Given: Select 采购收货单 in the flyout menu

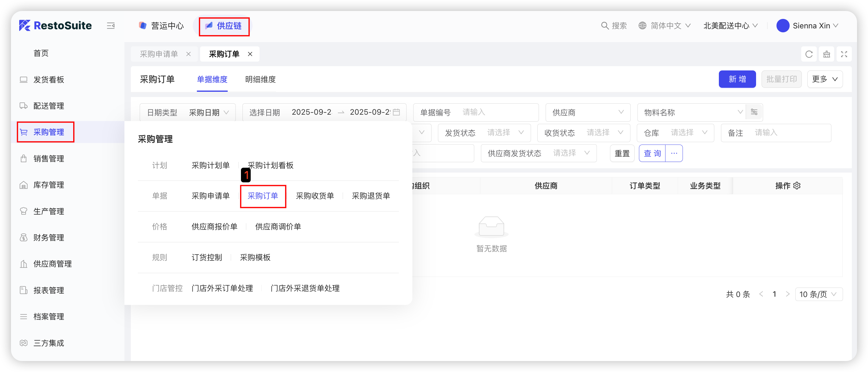Looking at the screenshot, I should pyautogui.click(x=315, y=196).
